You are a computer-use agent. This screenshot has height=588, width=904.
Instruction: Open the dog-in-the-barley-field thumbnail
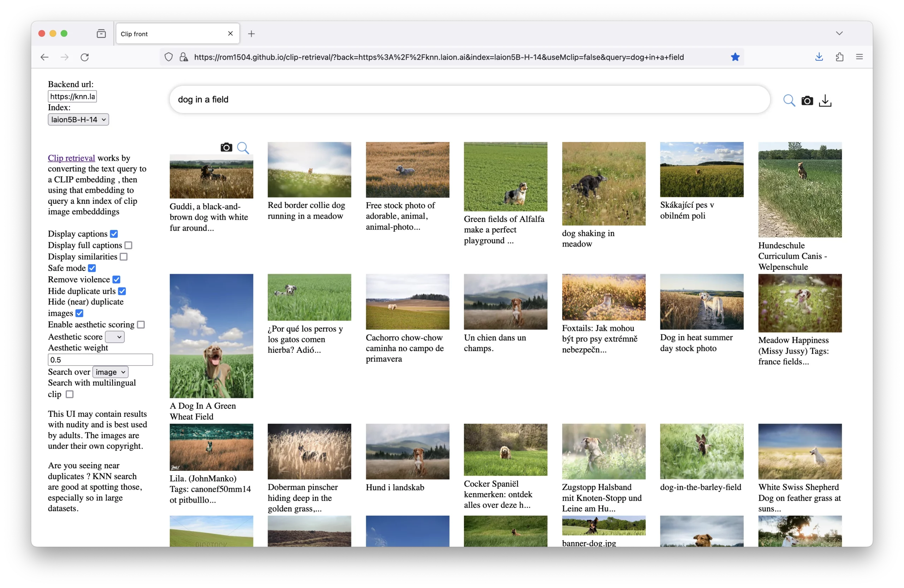pyautogui.click(x=702, y=452)
